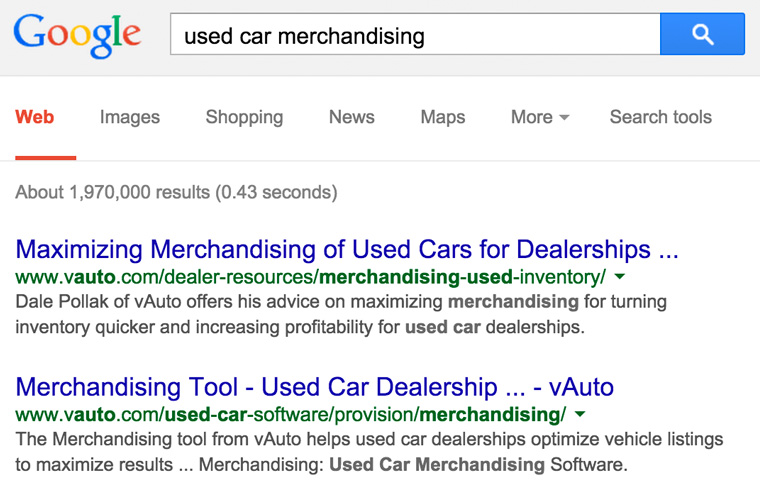Click the Dale Pollak snippet description
This screenshot has height=495, width=760.
(x=341, y=314)
